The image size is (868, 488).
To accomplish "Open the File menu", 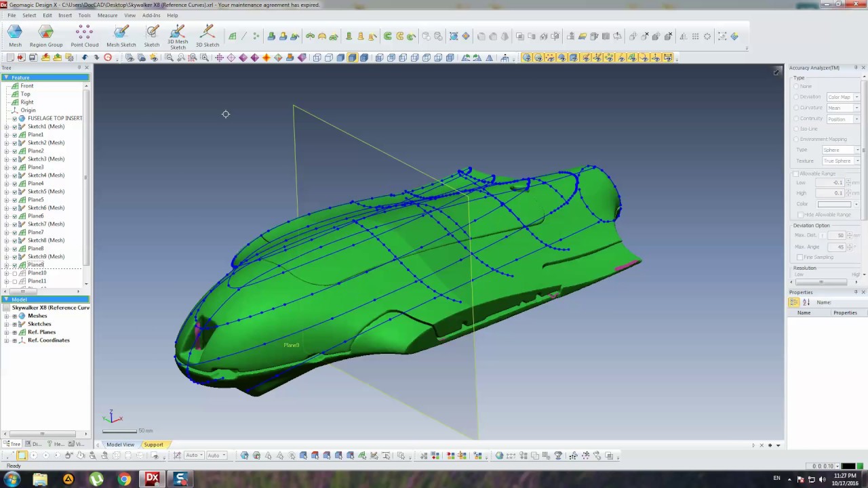I will pyautogui.click(x=12, y=15).
